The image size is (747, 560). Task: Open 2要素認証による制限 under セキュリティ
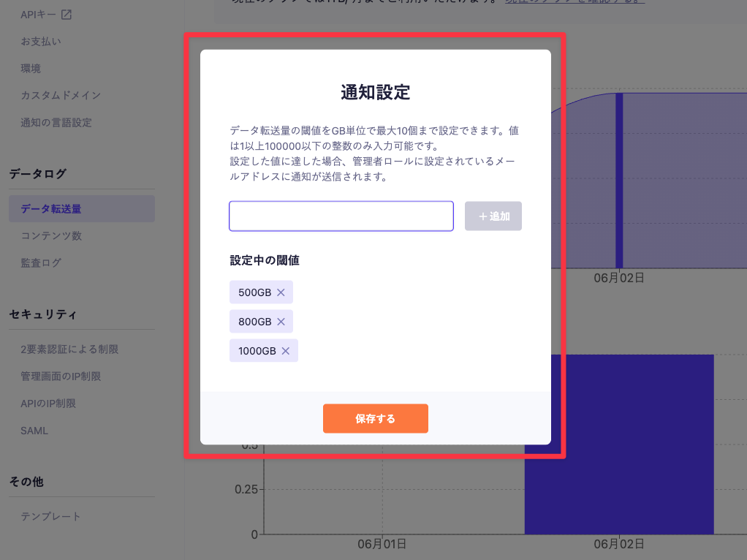click(71, 349)
